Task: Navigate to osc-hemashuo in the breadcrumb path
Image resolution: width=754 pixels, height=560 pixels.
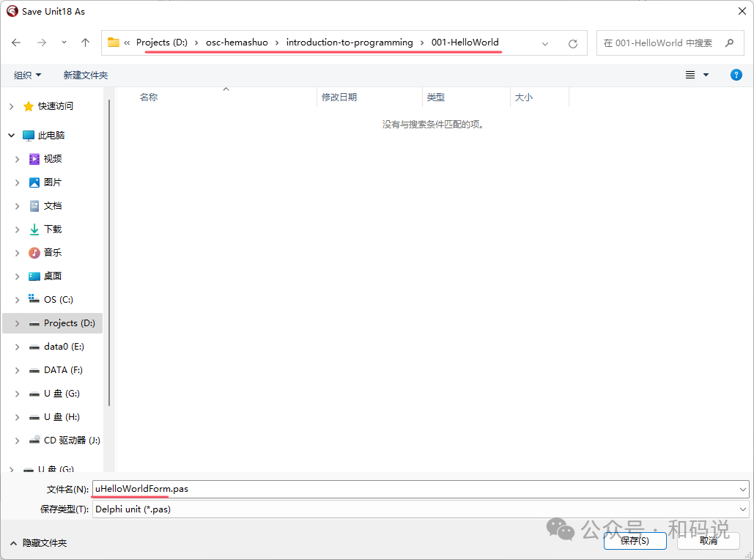Action: [x=237, y=43]
